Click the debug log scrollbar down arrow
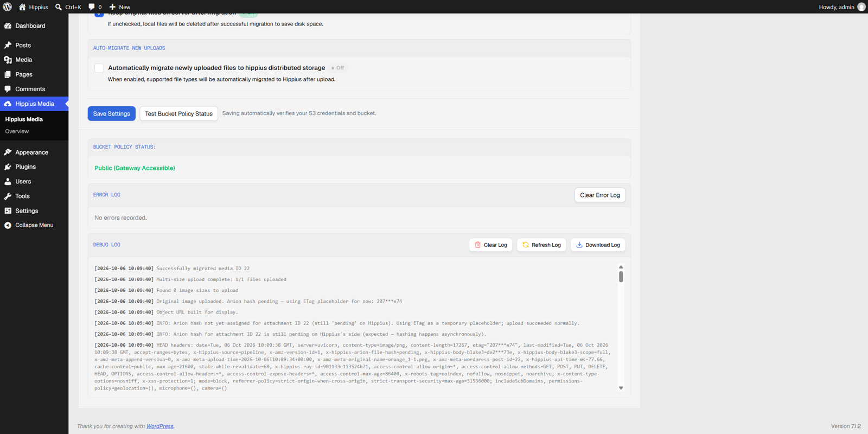 click(x=621, y=388)
